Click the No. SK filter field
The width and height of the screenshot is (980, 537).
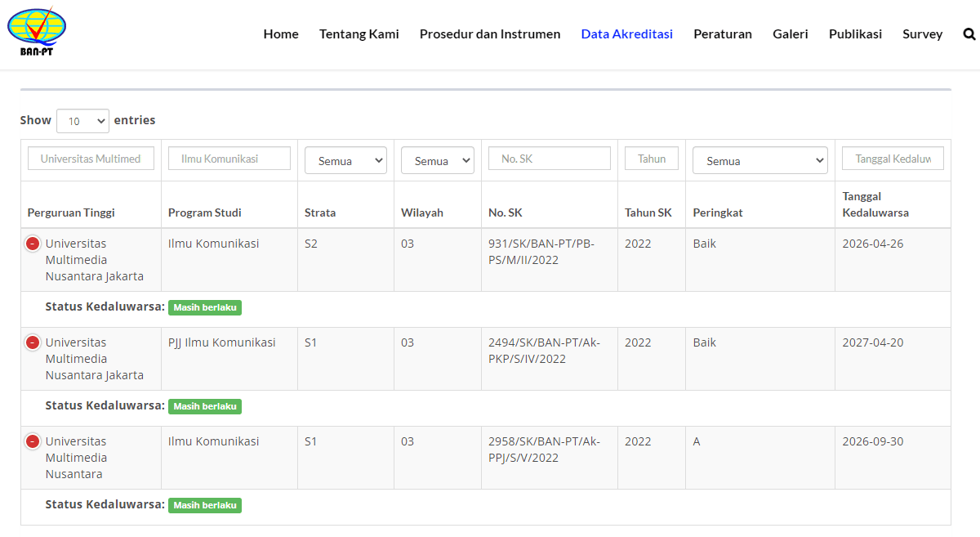pyautogui.click(x=549, y=159)
